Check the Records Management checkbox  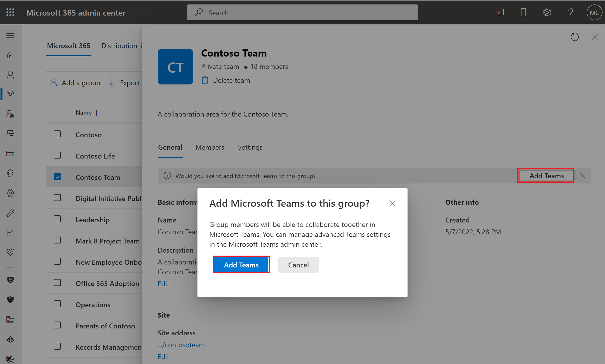pyautogui.click(x=57, y=346)
